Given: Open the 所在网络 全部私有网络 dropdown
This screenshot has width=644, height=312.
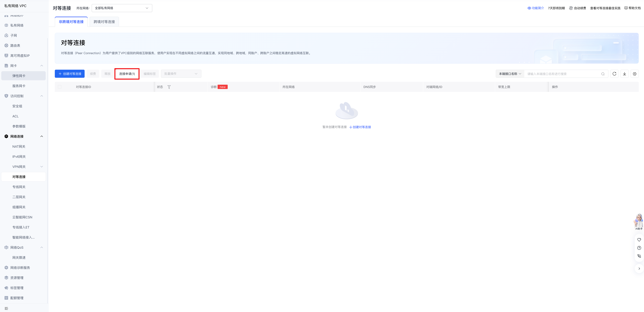Looking at the screenshot, I should pos(122,8).
